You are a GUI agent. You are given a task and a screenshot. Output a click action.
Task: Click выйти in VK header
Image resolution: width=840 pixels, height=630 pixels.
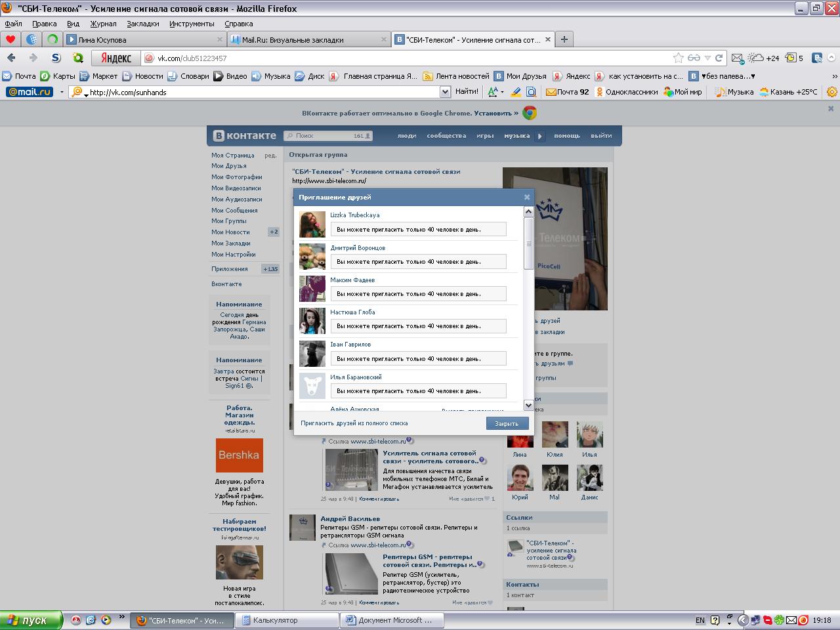[601, 136]
